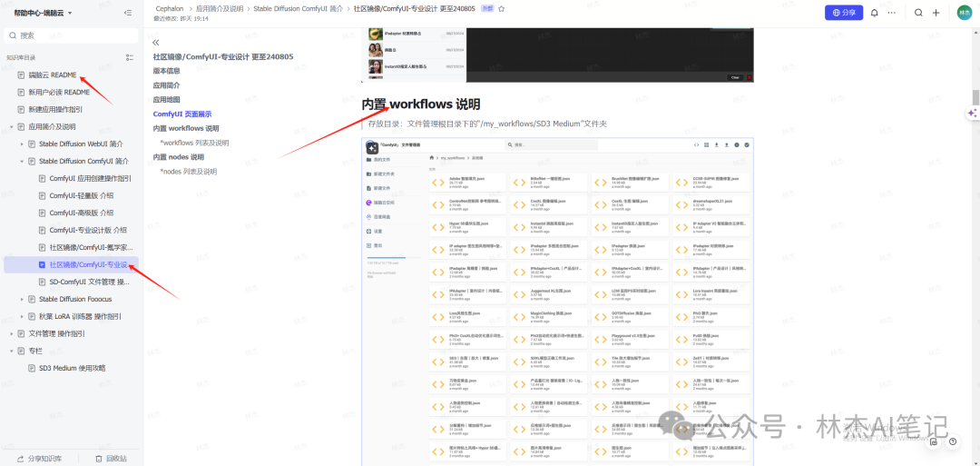980x466 pixels.
Task: Click the page vertical scrollbar thumb
Action: coord(975,97)
